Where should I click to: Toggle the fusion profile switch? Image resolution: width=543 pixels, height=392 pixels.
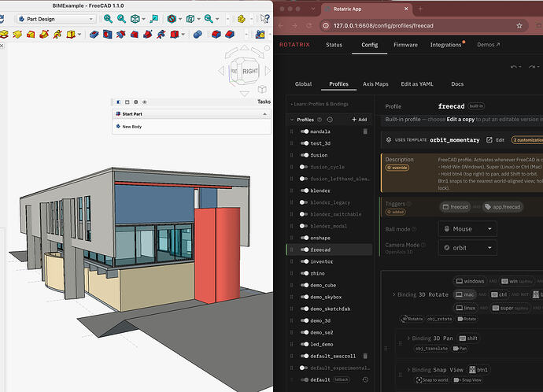[305, 155]
